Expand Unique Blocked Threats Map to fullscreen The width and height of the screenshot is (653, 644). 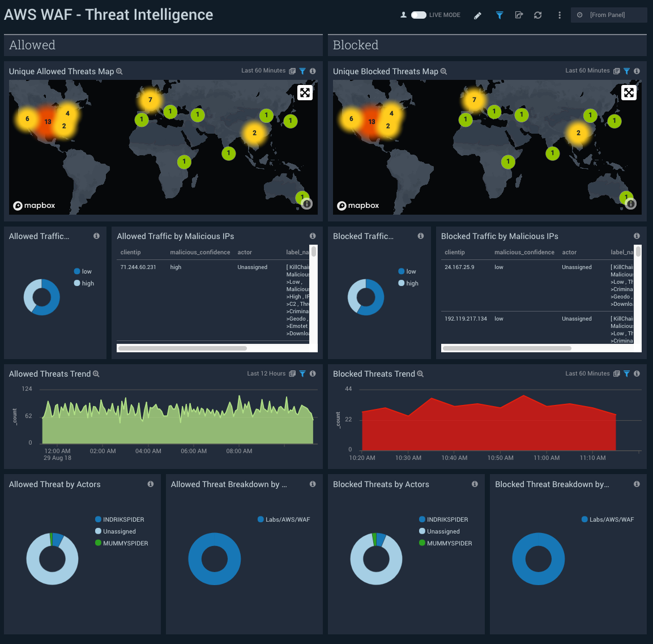(629, 93)
